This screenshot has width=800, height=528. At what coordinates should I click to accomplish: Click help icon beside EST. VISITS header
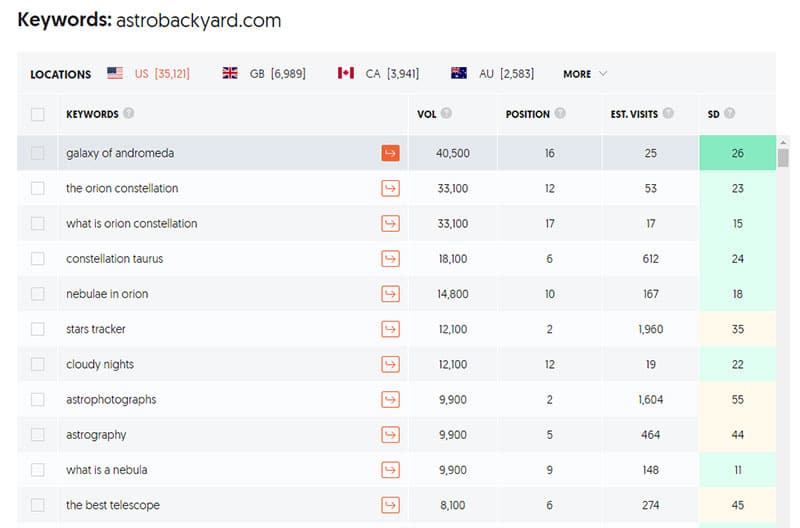tap(668, 113)
